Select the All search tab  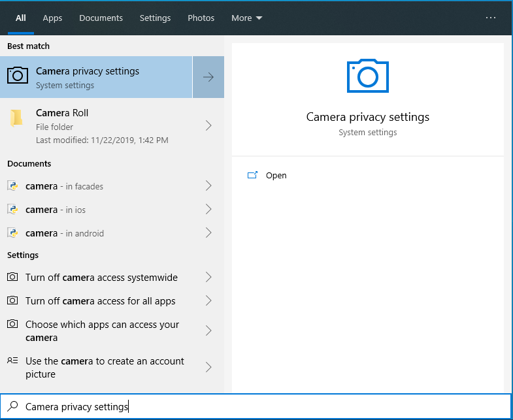[21, 18]
